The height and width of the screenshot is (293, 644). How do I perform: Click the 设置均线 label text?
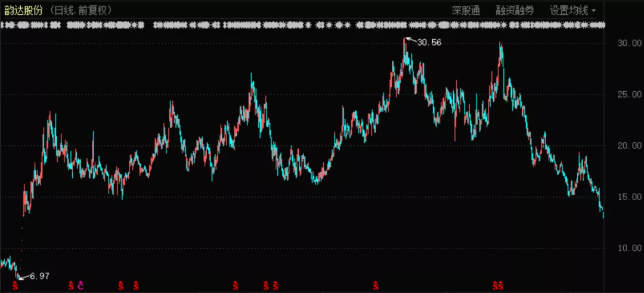[x=568, y=10]
